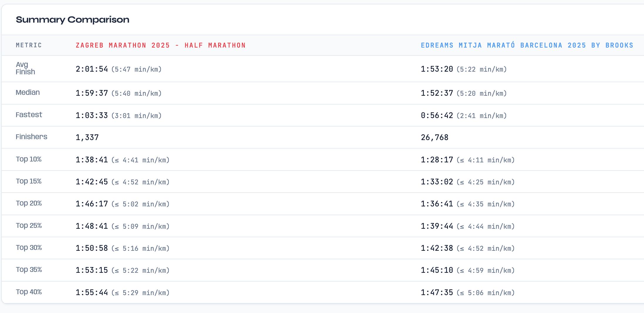Click Zagreb finishers count 1,337
644x313 pixels.
[87, 137]
